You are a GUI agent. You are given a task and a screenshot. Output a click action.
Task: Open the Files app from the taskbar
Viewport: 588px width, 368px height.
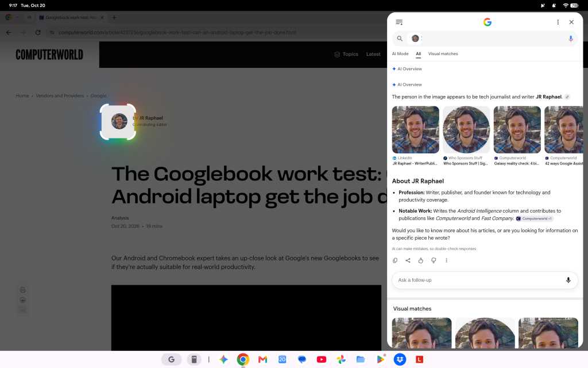(361, 359)
